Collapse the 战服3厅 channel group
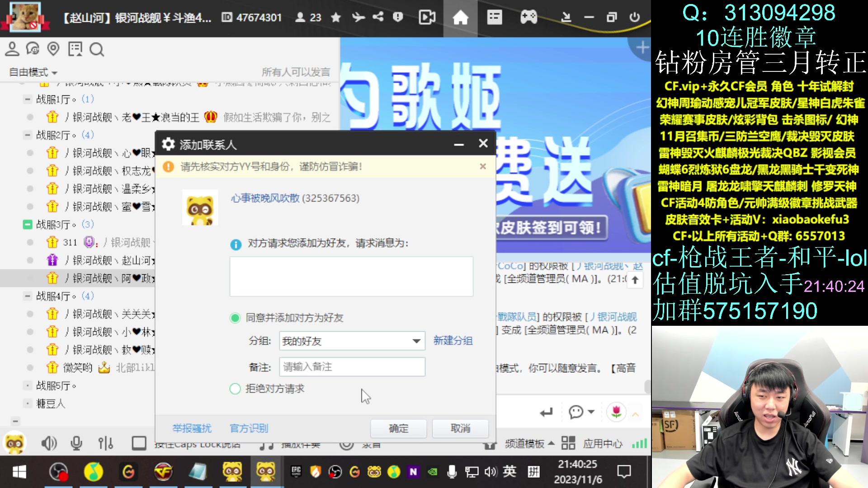Screen dimensions: 868x488 (x=28, y=224)
